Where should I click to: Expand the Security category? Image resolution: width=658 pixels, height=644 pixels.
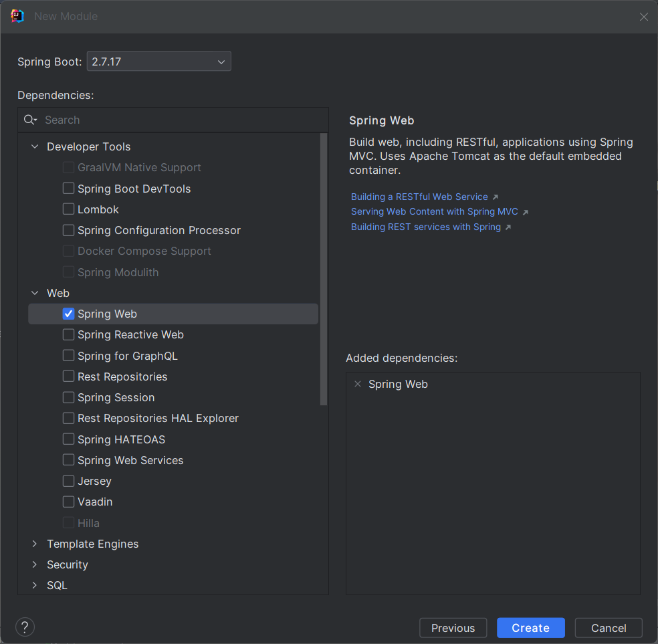point(35,564)
